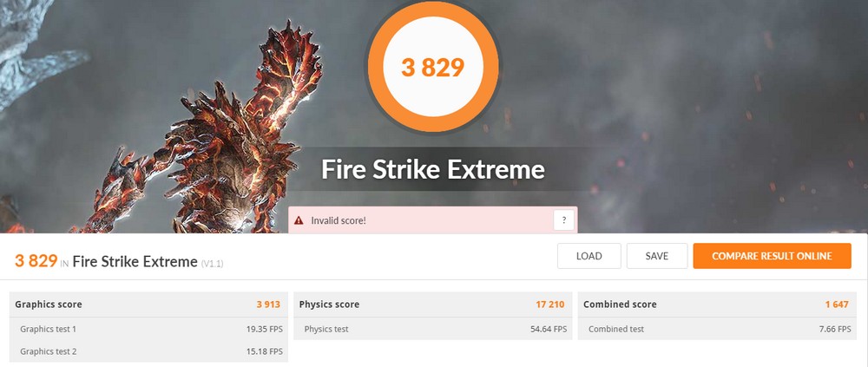
Task: Click the Combined test row
Action: coord(717,329)
